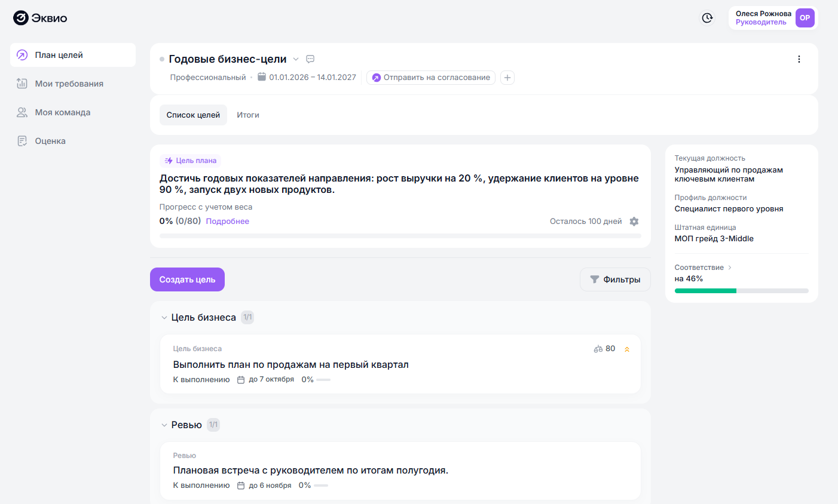Screen dimensions: 838x504
Task: Click the Осталось 100 дней text
Action: (586, 222)
